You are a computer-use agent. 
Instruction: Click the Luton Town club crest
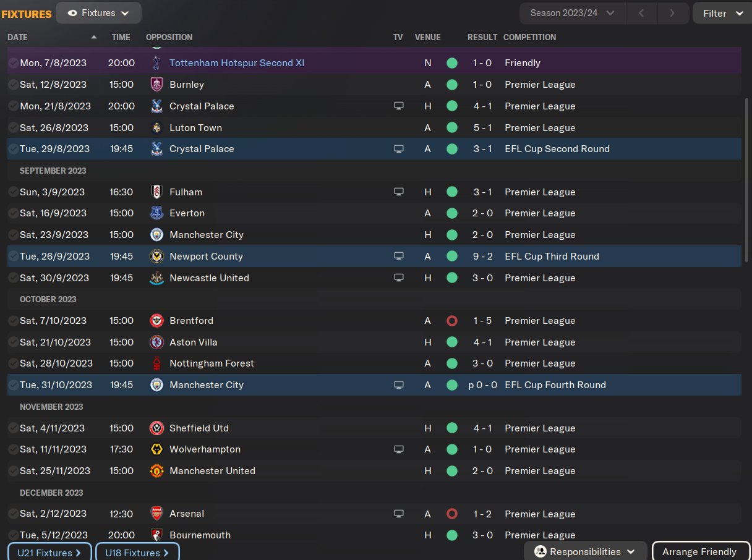coord(156,128)
